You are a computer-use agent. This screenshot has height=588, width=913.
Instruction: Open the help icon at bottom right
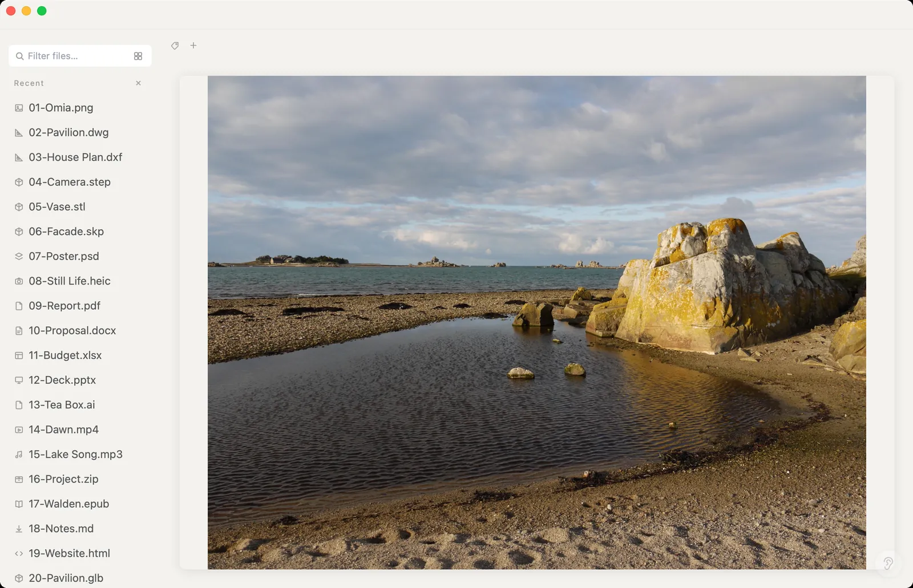click(888, 563)
